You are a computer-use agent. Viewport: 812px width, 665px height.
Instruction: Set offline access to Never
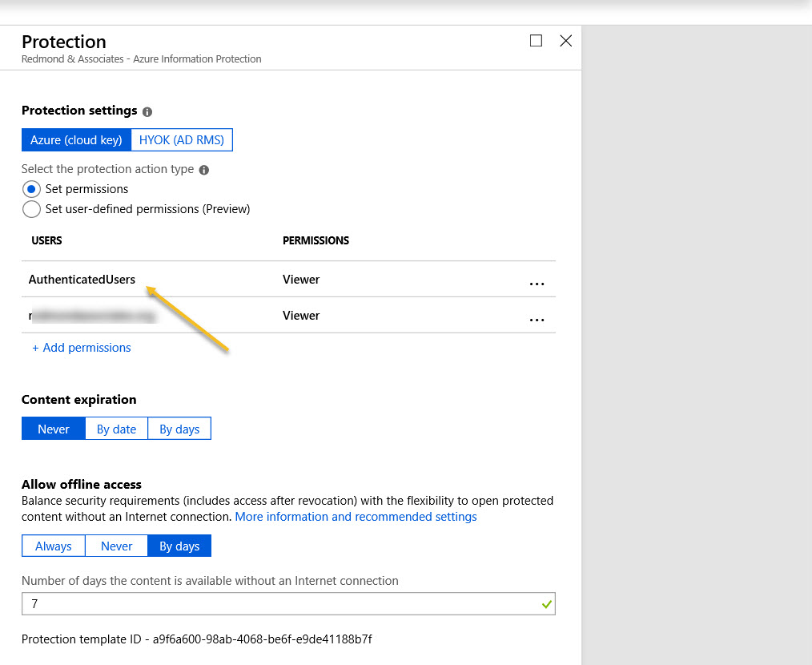click(x=117, y=546)
